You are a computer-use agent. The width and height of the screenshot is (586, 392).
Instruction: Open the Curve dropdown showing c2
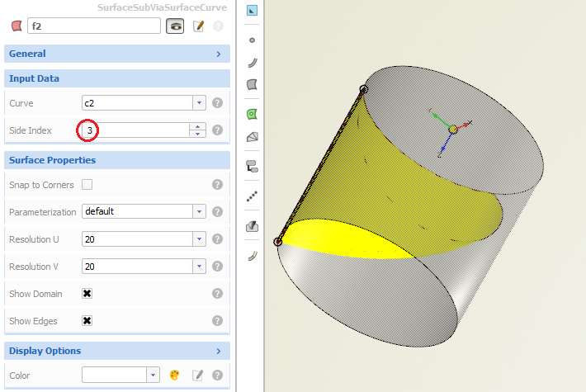coord(199,103)
